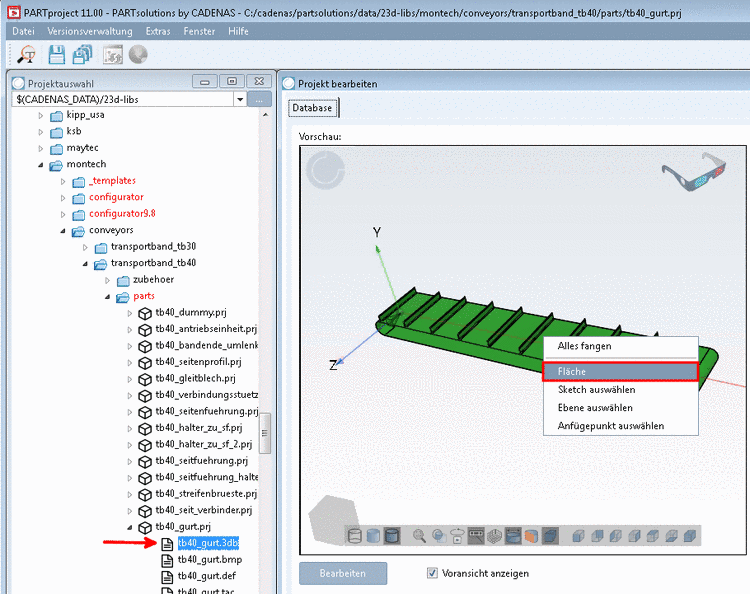Select the transportband_tb40 folder
This screenshot has height=594, width=750.
pos(154,264)
